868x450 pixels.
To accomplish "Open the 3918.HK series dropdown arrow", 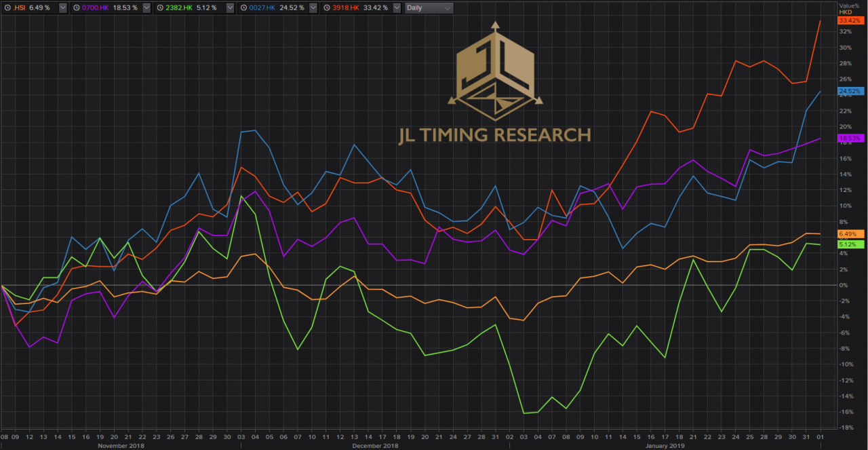I will 396,8.
